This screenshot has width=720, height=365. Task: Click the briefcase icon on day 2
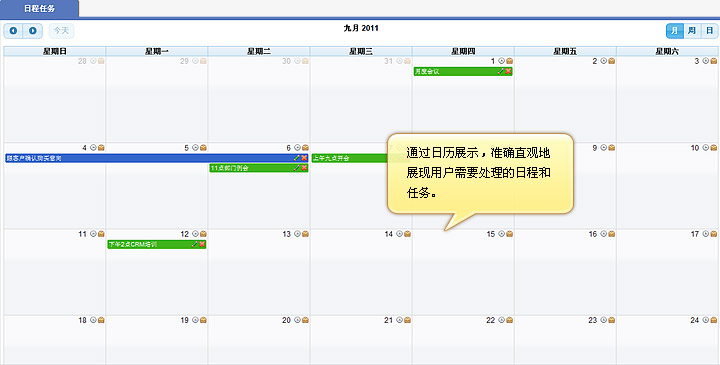coord(611,61)
